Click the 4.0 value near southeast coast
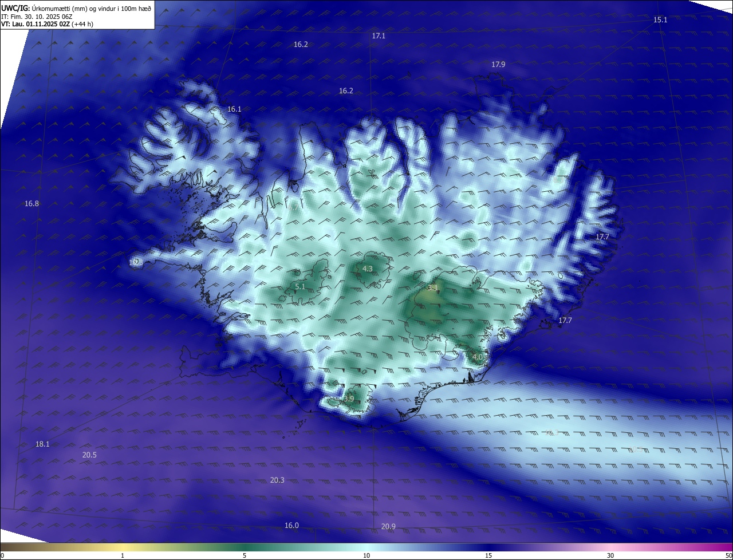Viewport: 733px width, 560px height. (x=478, y=357)
